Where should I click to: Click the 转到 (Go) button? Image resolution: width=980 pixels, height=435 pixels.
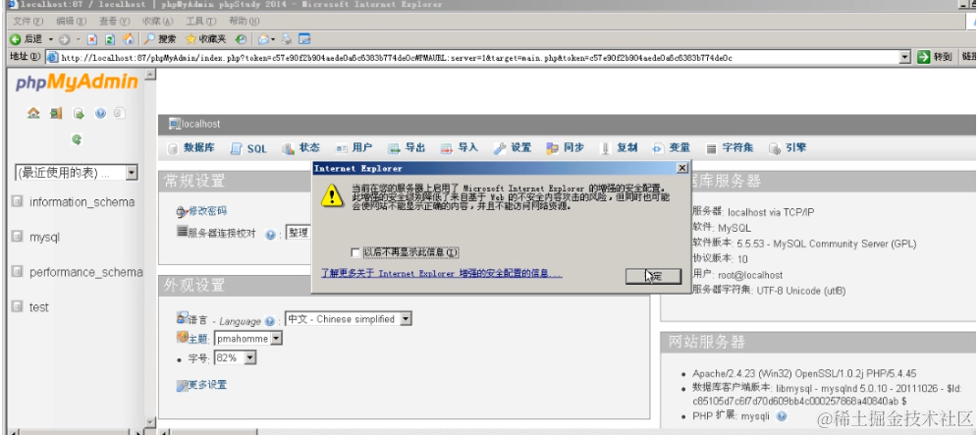[936, 58]
